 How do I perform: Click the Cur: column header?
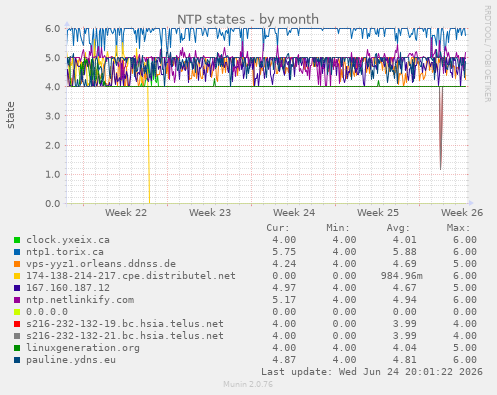(x=278, y=228)
